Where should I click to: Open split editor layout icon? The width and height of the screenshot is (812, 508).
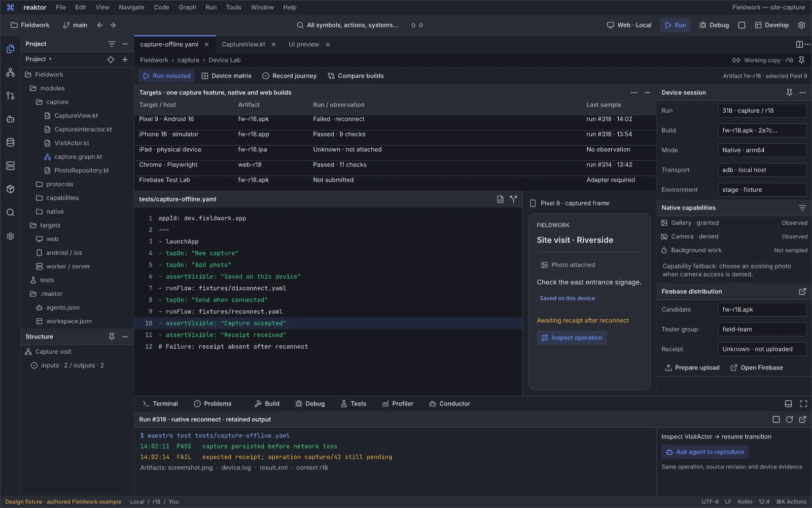pos(799,44)
